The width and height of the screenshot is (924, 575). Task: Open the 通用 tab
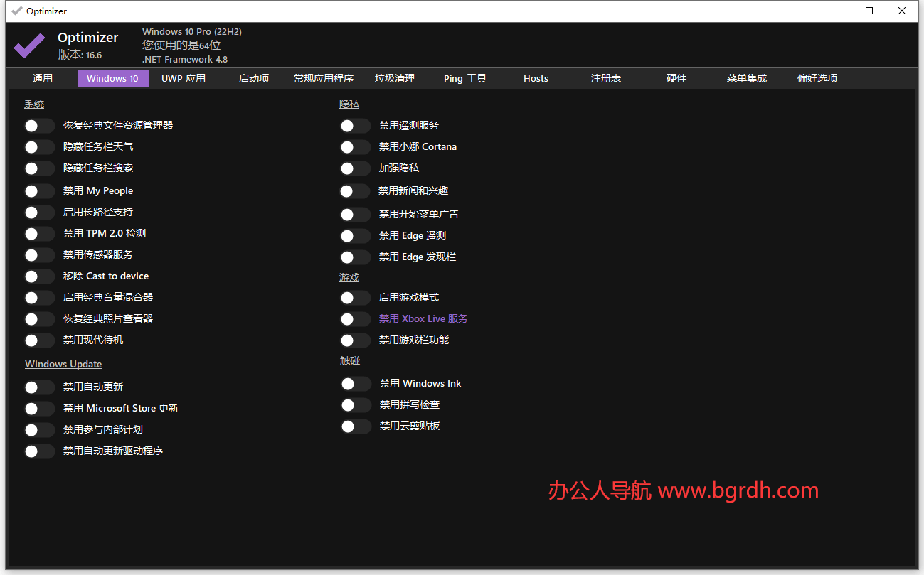click(x=43, y=78)
